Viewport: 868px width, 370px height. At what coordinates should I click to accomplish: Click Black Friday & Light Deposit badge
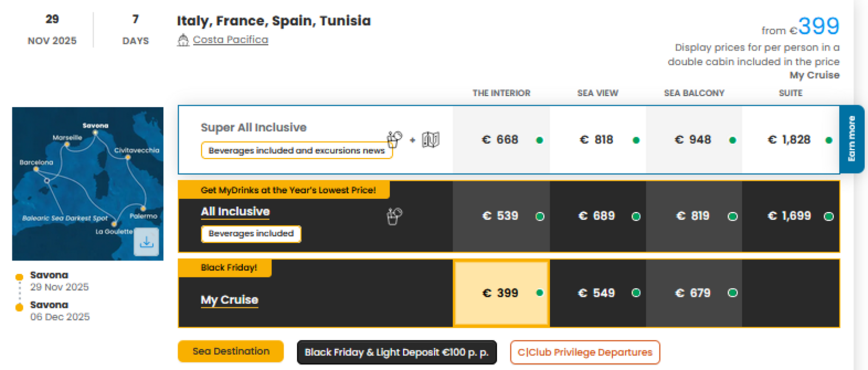coord(396,352)
